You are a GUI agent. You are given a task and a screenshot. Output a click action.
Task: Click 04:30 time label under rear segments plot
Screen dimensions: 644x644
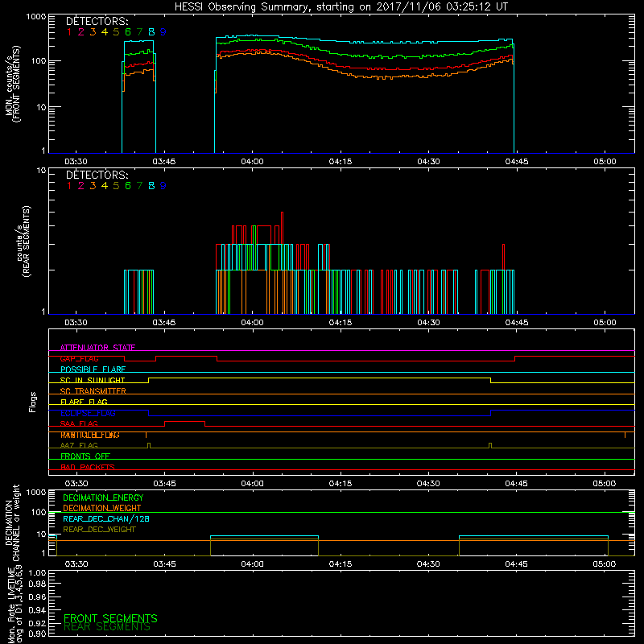tap(428, 323)
